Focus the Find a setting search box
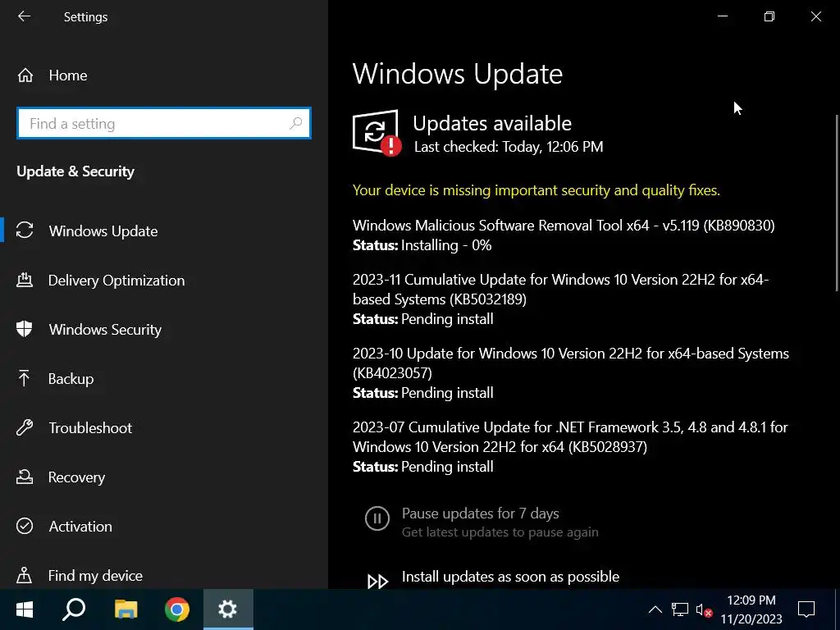Screen dimensions: 840x630 pos(164,124)
